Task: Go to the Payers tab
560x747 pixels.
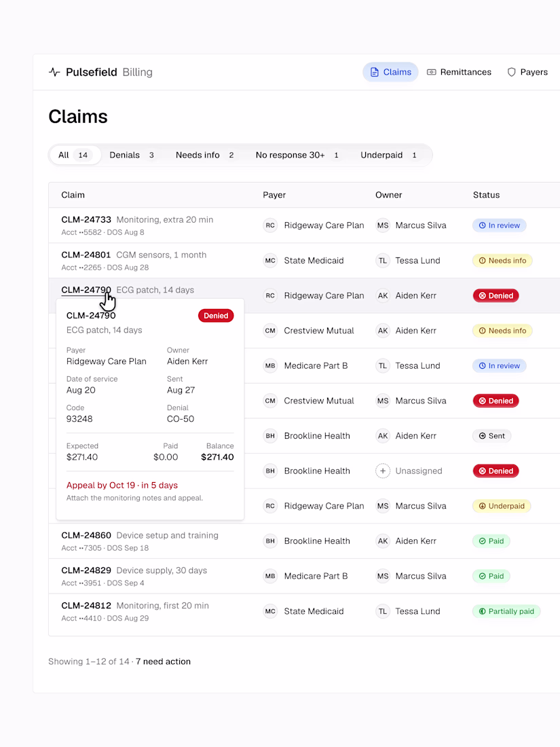Action: point(527,72)
